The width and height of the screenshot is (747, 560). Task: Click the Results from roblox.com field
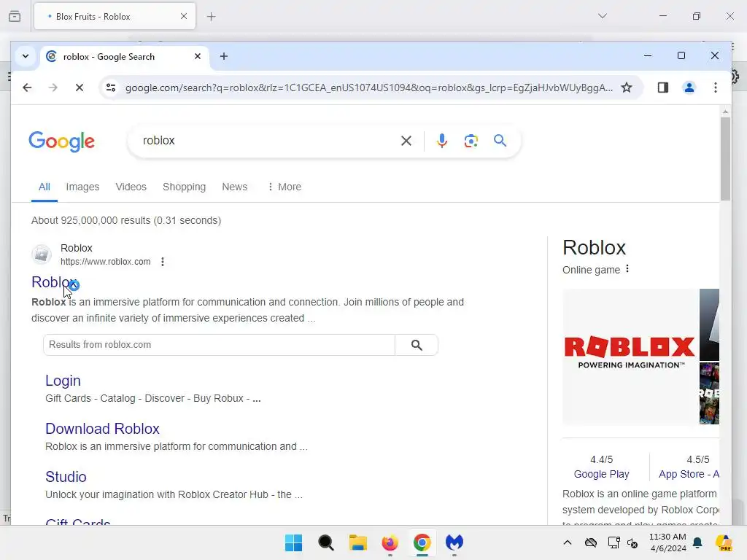219,345
